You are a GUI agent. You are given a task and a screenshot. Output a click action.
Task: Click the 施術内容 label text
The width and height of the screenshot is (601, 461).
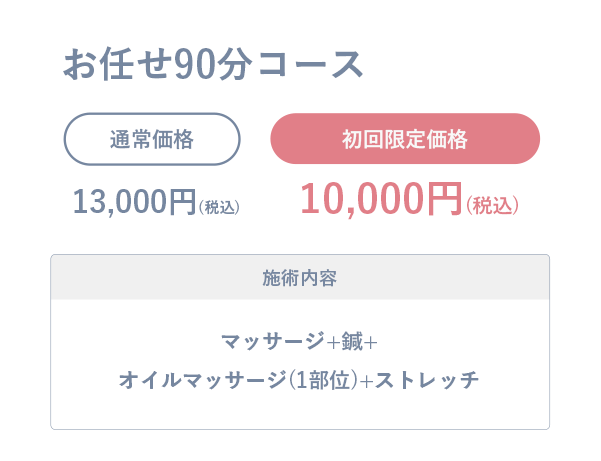300,277
